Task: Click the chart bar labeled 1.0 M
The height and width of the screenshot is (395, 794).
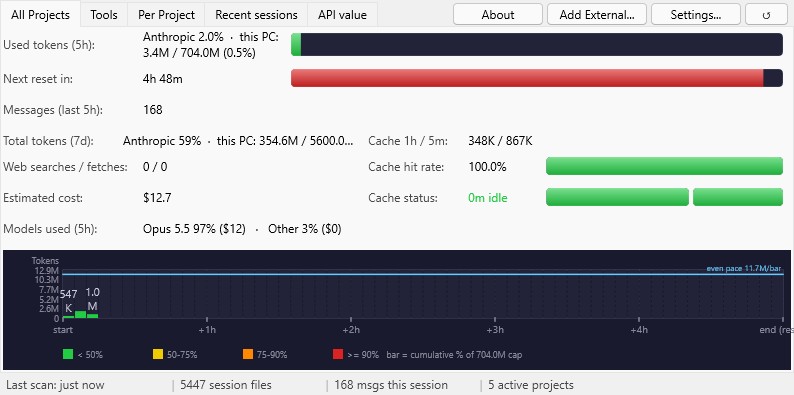Action: pyautogui.click(x=93, y=316)
